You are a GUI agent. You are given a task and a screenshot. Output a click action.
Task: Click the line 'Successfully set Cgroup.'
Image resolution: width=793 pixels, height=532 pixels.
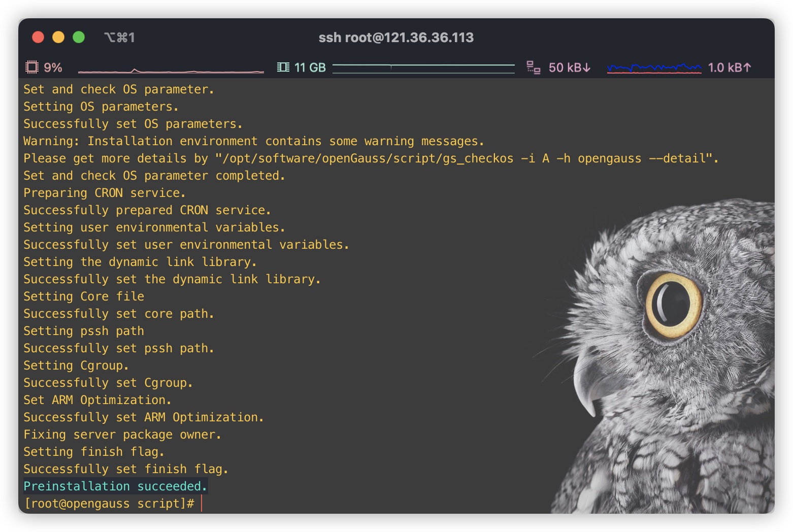coord(108,383)
